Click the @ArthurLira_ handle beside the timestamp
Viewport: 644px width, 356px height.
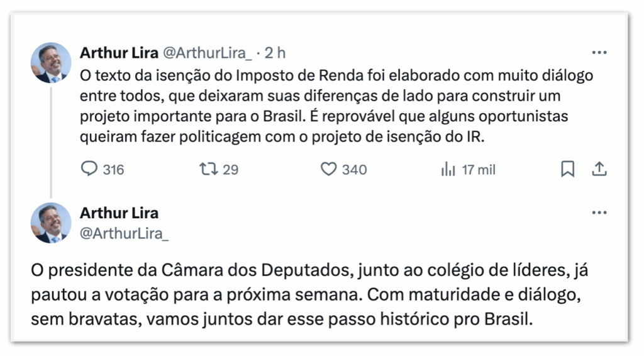(208, 53)
